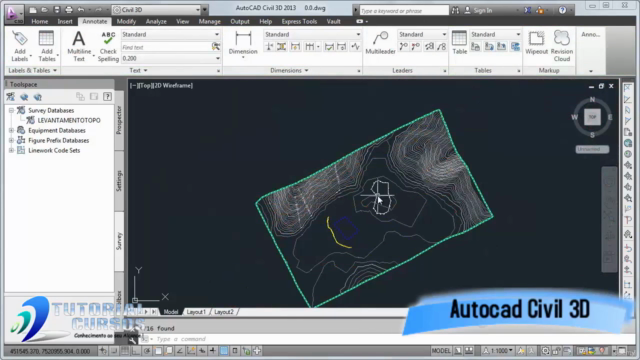Open the table style Standard dropdown
The width and height of the screenshot is (640, 360).
496,35
